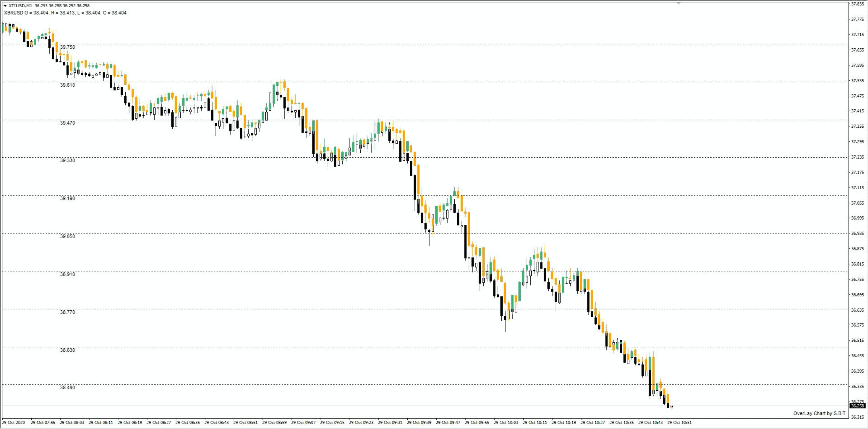This screenshot has height=429, width=868.
Task: Click the chart shift triangle marker at top
Action: tap(678, 3)
